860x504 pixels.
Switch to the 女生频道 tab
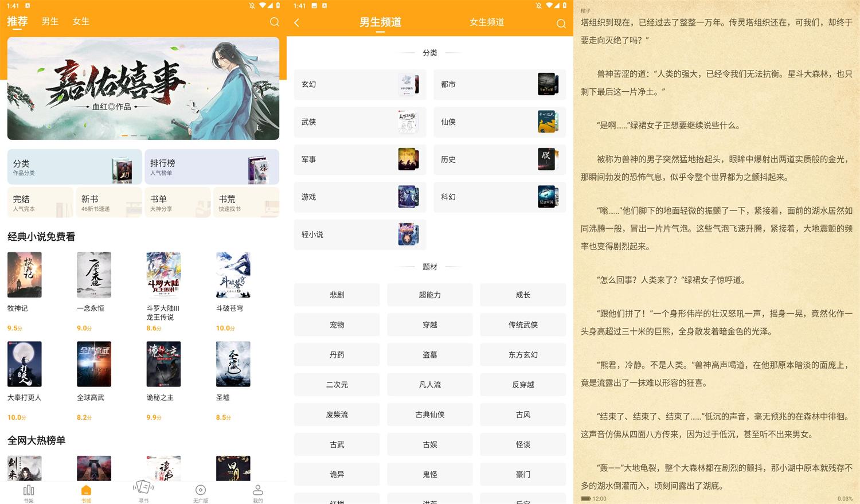pyautogui.click(x=486, y=23)
